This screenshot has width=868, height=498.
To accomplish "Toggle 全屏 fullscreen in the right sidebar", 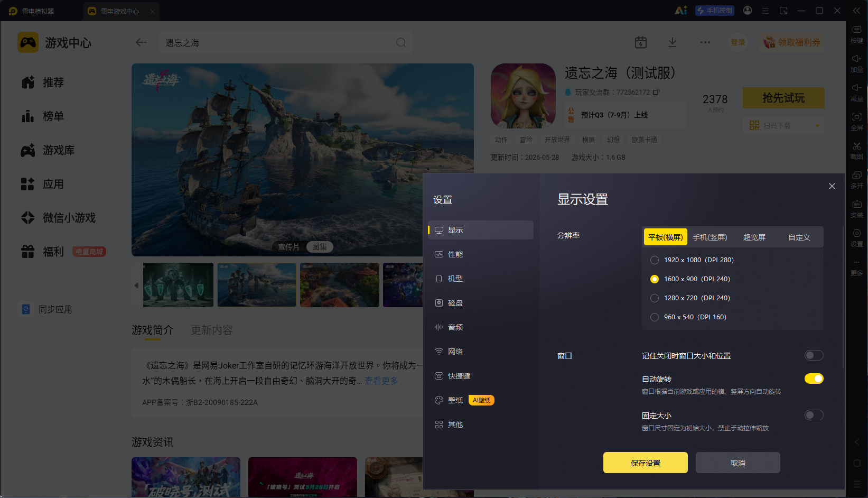I will (x=856, y=122).
